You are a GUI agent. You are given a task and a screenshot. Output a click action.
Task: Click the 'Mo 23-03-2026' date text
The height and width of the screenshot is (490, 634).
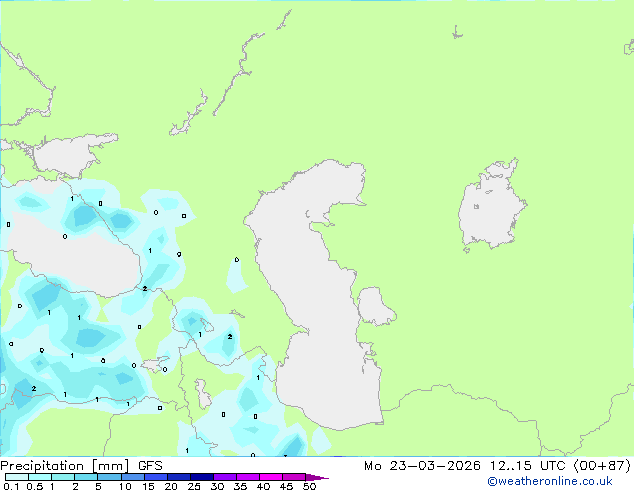[x=422, y=466]
